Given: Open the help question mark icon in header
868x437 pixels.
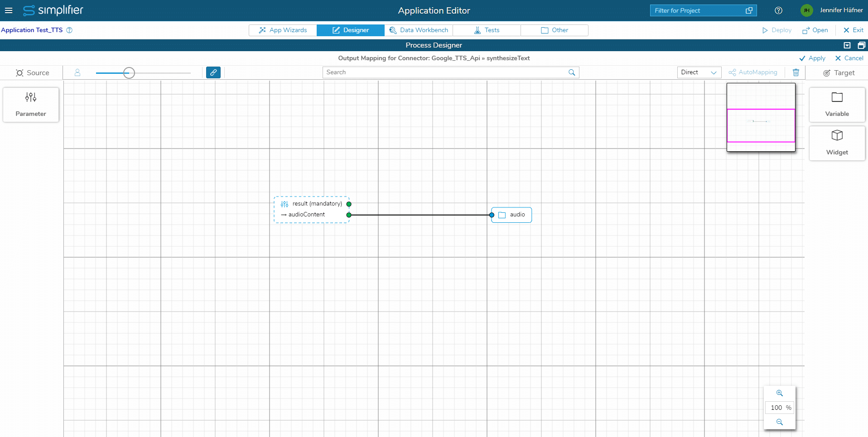Looking at the screenshot, I should coord(778,10).
